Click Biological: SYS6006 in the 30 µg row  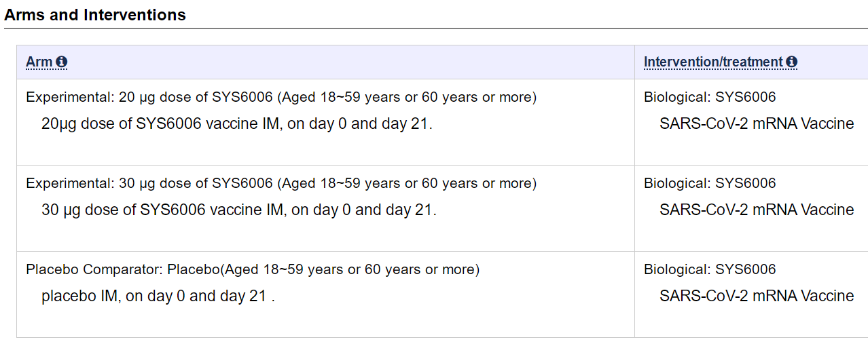[x=710, y=183]
